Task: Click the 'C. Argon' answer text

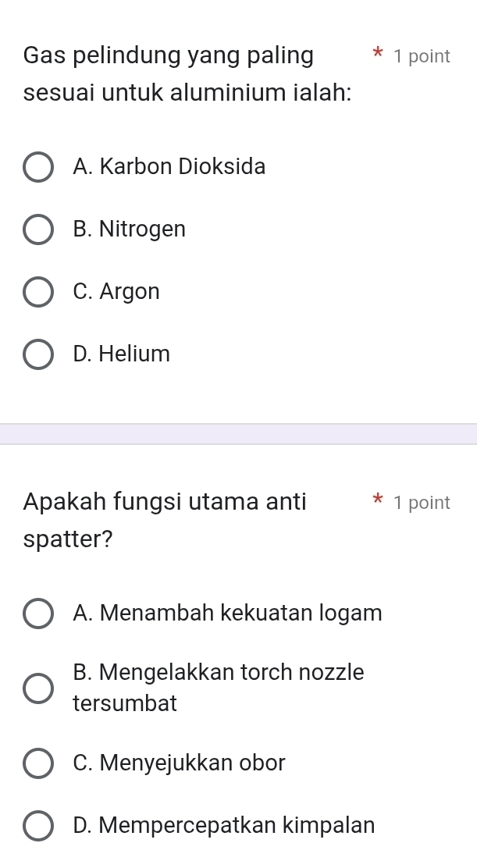Action: [x=116, y=292]
